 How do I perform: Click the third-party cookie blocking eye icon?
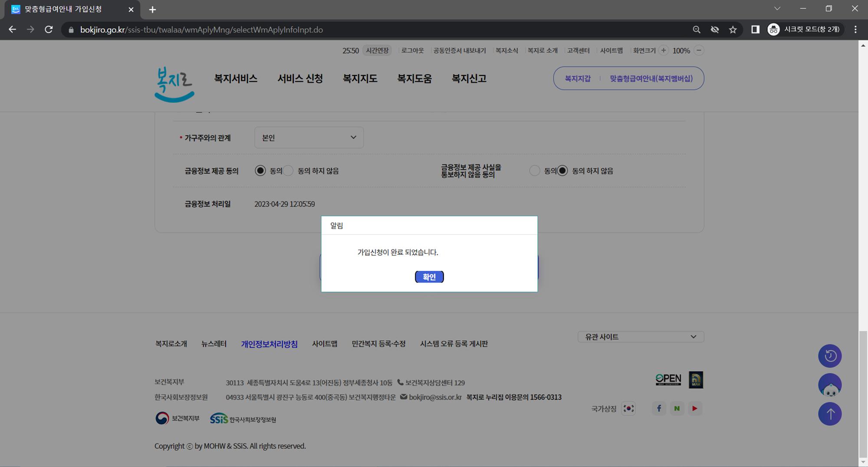(715, 30)
